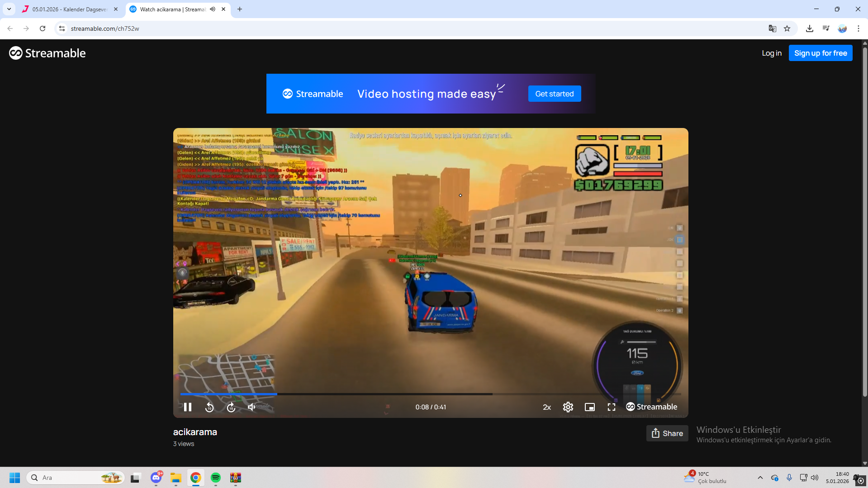Share the acikarama video
Viewport: 868px width, 488px height.
(667, 433)
